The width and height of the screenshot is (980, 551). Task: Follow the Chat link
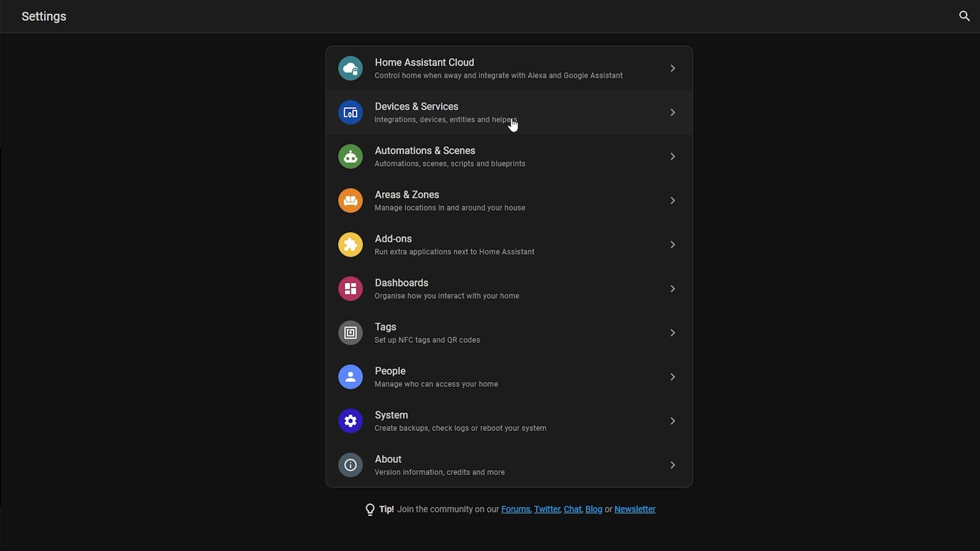pyautogui.click(x=573, y=509)
